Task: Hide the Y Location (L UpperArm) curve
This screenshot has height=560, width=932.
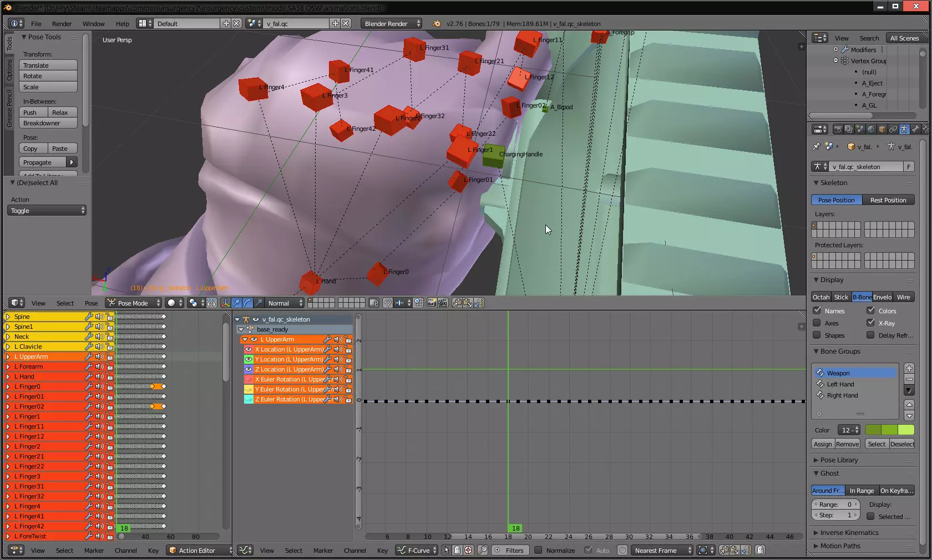Action: point(249,359)
